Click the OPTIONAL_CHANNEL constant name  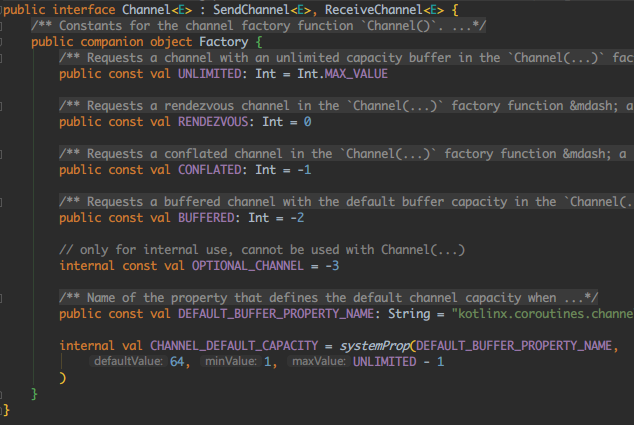(247, 266)
